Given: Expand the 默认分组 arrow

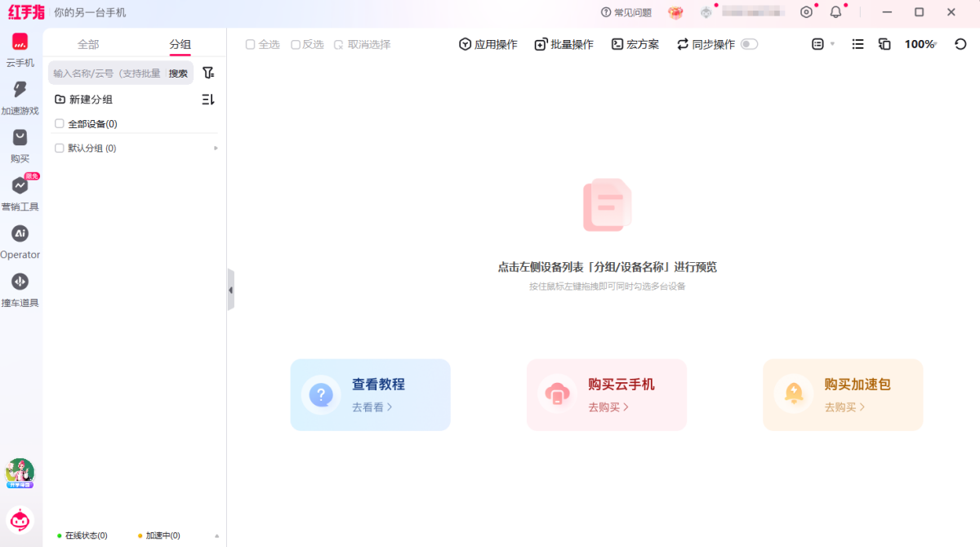Looking at the screenshot, I should [x=216, y=149].
